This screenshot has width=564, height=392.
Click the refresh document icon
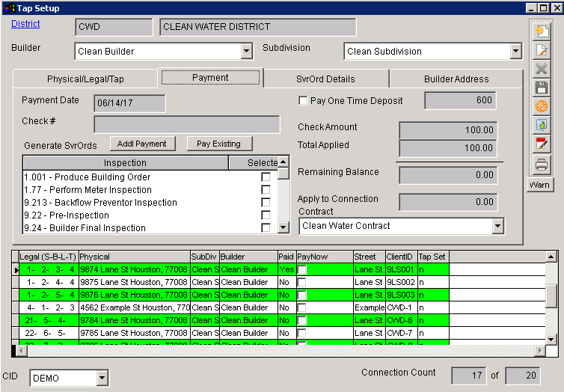541,125
